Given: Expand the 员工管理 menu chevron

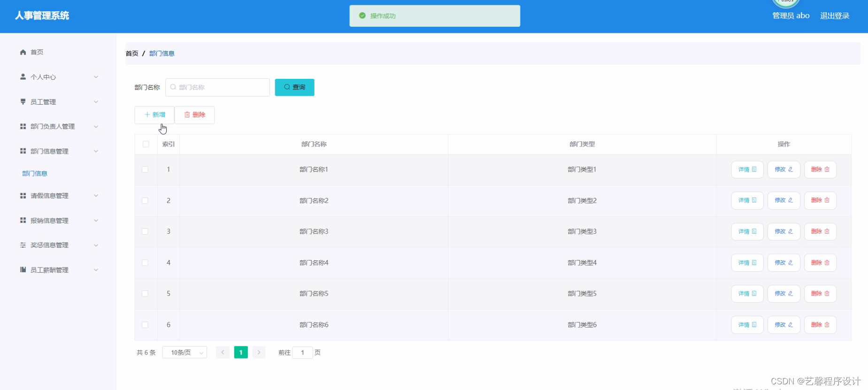Looking at the screenshot, I should click(x=96, y=102).
